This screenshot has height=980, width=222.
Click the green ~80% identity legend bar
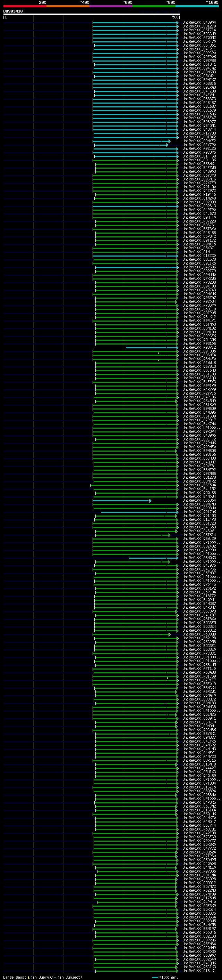point(154,6)
